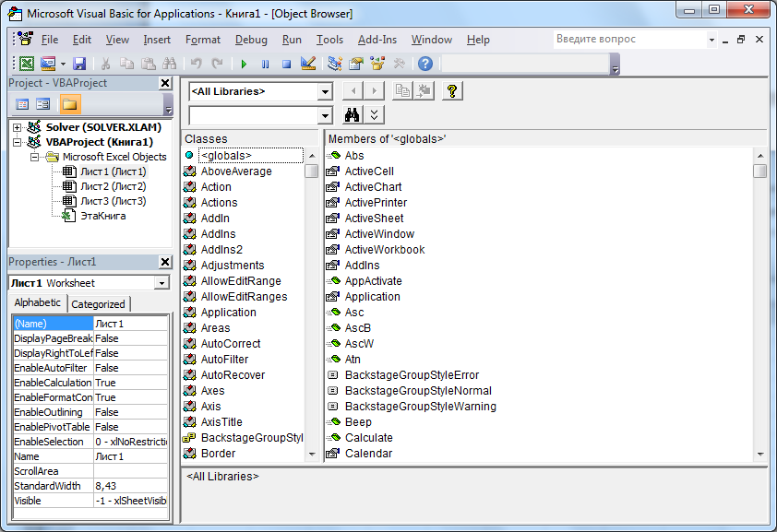This screenshot has width=777, height=532.
Task: Click the EnableCalculation property value
Action: [131, 383]
